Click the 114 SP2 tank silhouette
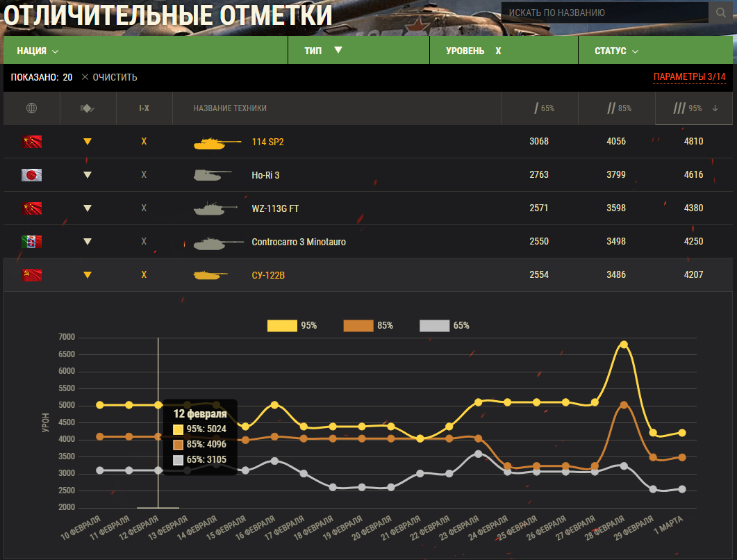 pyautogui.click(x=217, y=142)
